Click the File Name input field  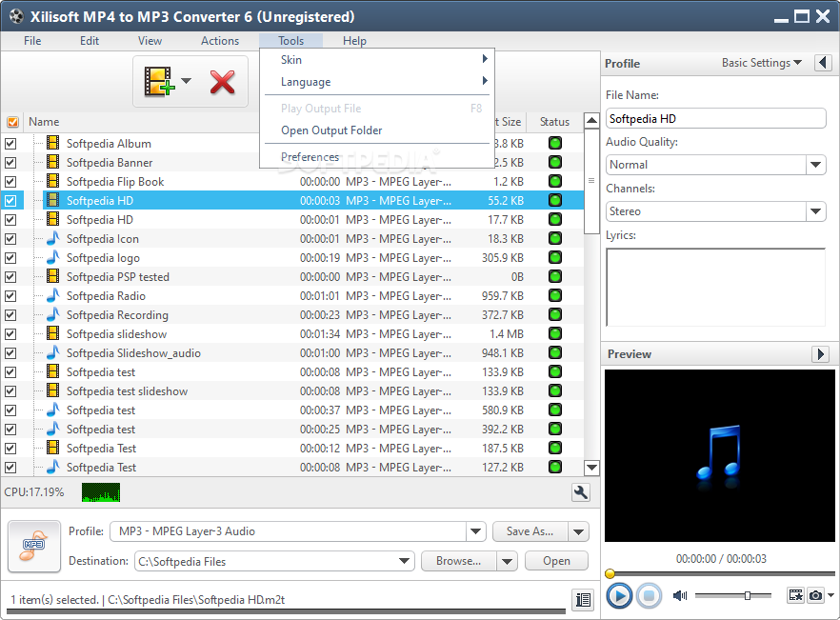pyautogui.click(x=716, y=118)
